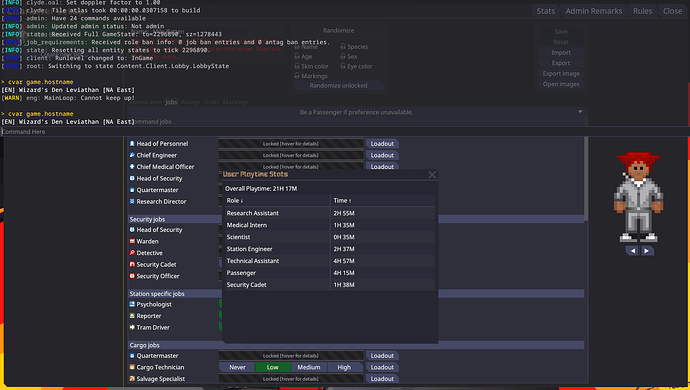690x390 pixels.
Task: Click the Warden job icon
Action: [x=132, y=241]
